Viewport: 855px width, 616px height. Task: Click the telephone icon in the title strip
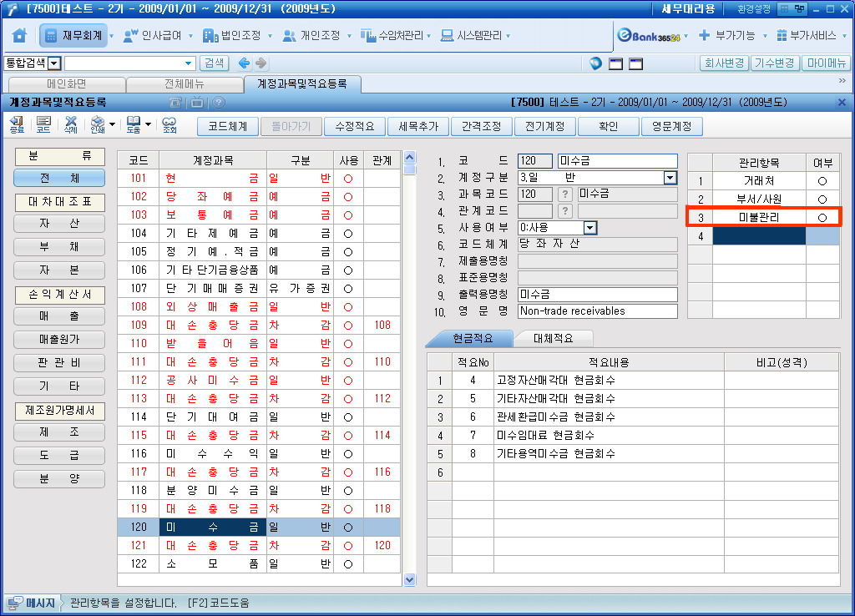tap(175, 103)
